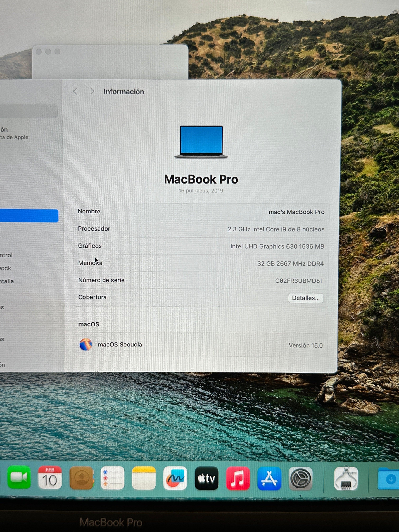Click the sidebar search field

click(x=29, y=111)
